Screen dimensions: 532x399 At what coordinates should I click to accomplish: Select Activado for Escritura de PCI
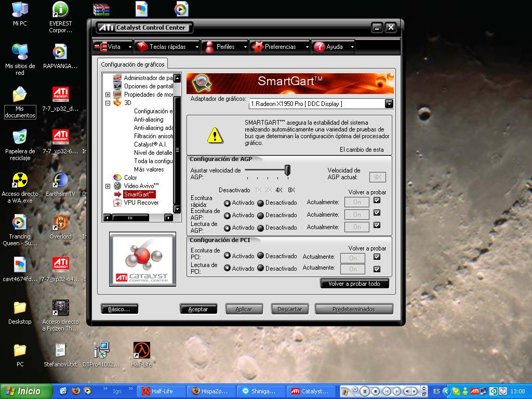[x=228, y=256]
